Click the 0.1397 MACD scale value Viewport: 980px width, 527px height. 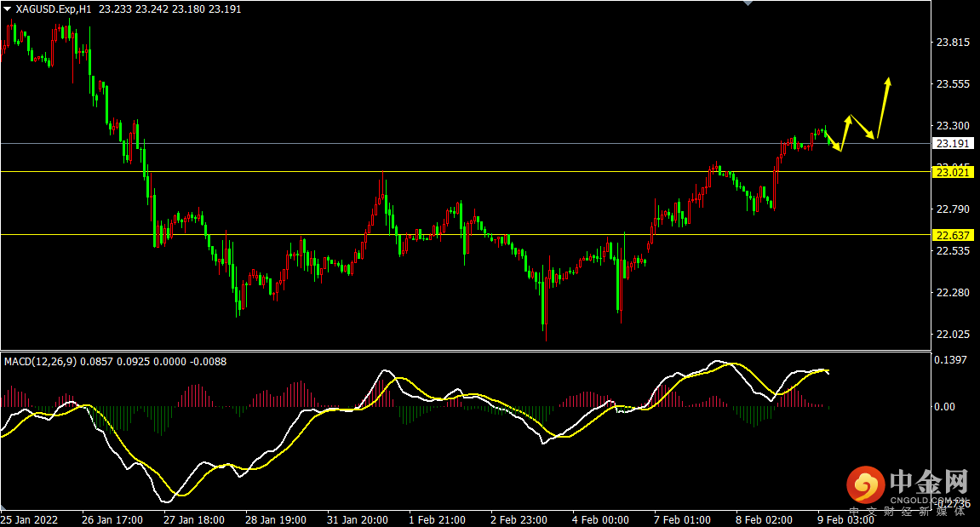tap(953, 362)
